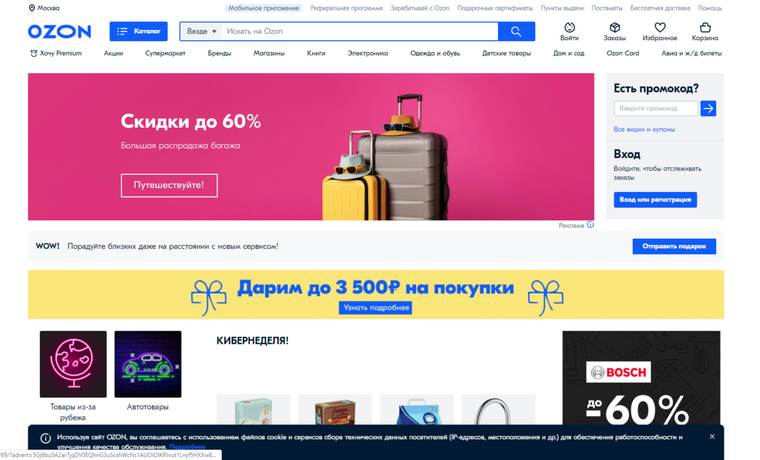
Task: Select the Супермаркет menu item
Action: click(x=165, y=53)
